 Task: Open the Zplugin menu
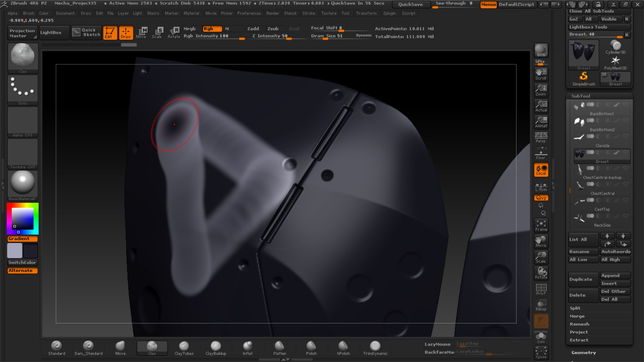point(389,13)
